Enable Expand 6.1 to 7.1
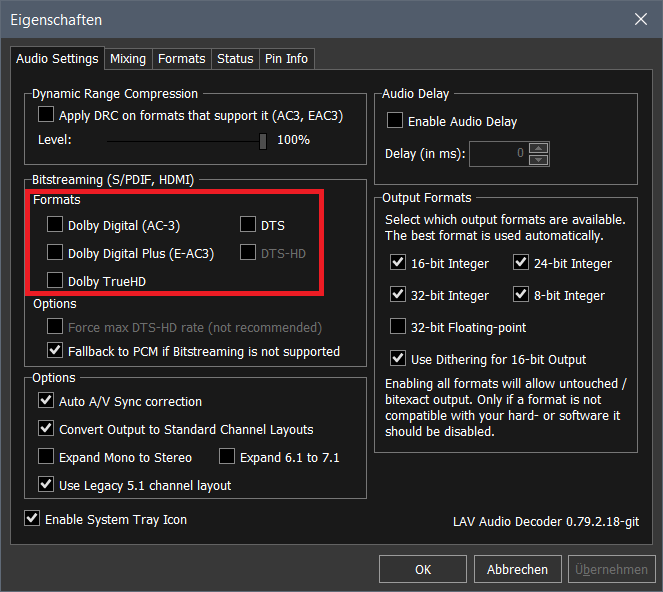 (227, 457)
